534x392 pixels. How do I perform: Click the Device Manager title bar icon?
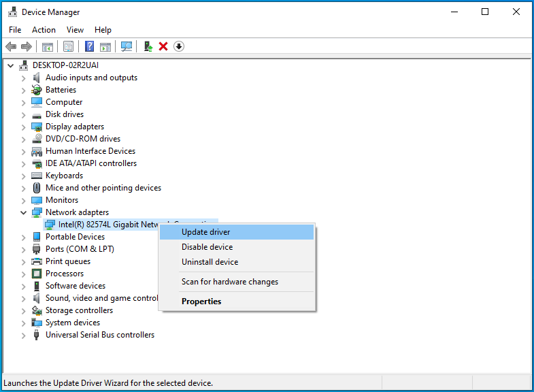coord(13,12)
